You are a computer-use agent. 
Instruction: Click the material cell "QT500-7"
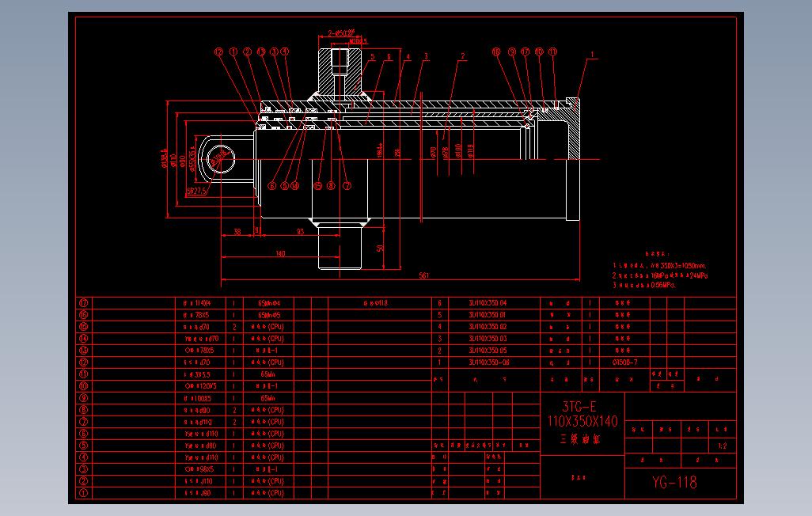625,362
